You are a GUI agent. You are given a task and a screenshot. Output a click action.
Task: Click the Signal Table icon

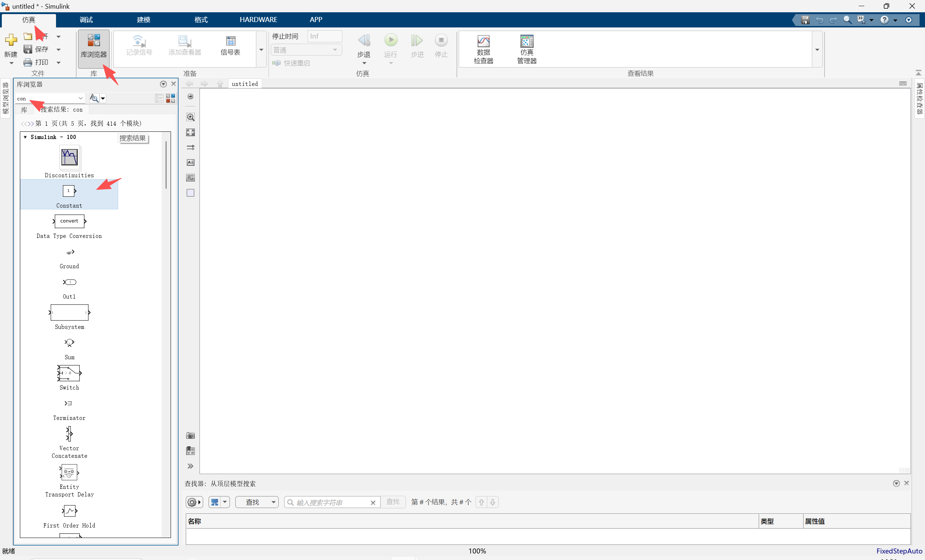tap(230, 41)
